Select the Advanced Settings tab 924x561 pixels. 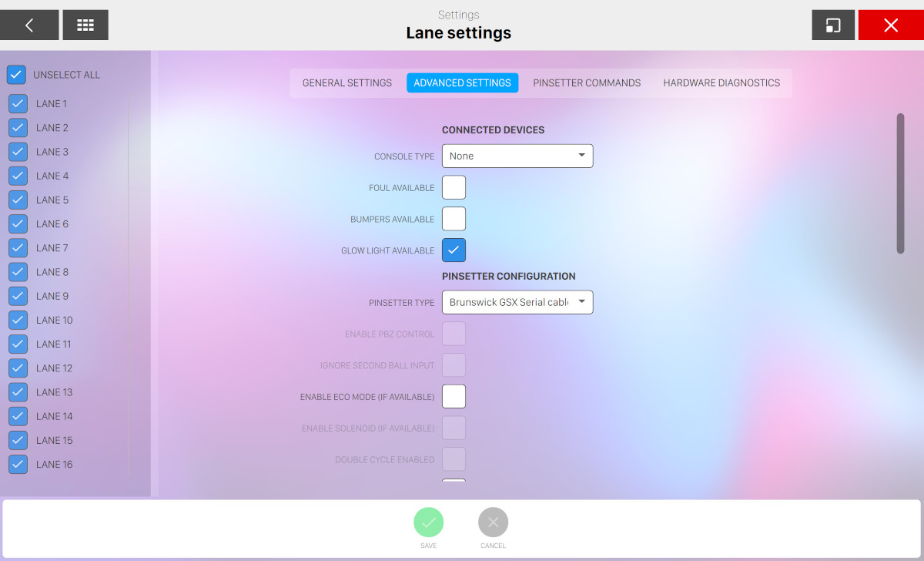(462, 83)
